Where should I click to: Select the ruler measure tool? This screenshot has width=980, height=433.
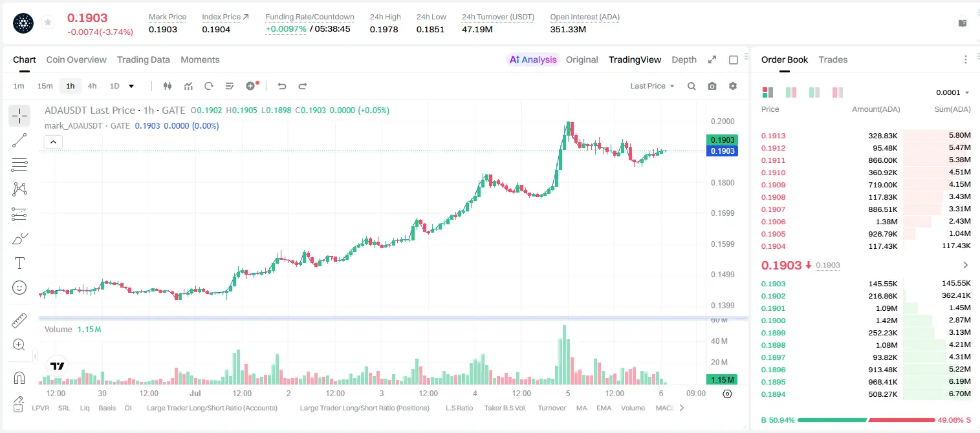[19, 321]
